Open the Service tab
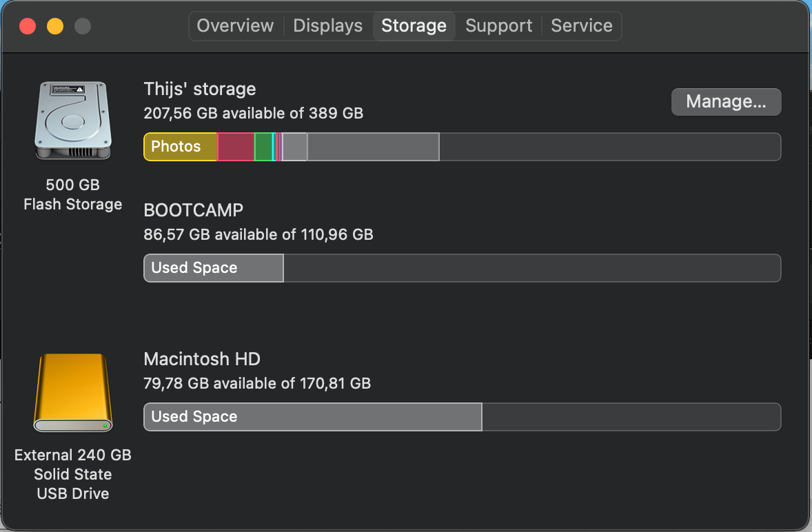Image resolution: width=812 pixels, height=532 pixels. [581, 26]
